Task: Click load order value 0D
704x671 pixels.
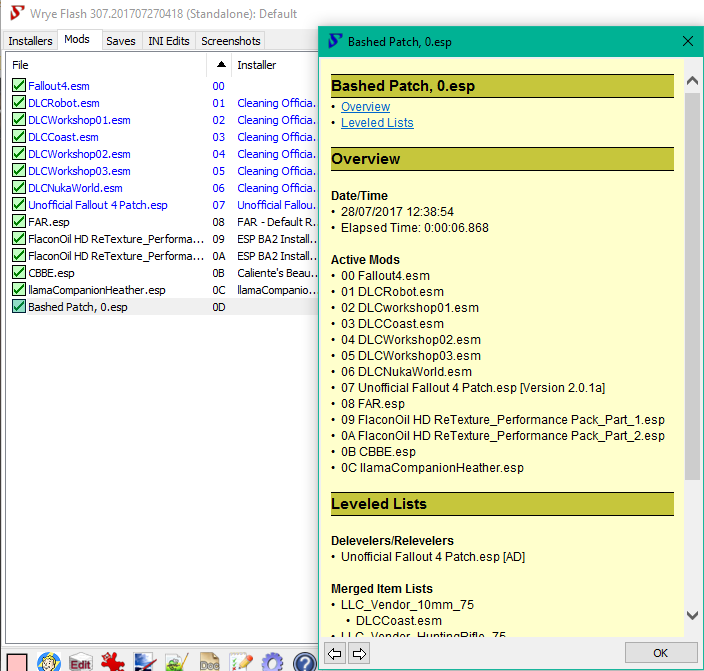Action: [x=219, y=307]
